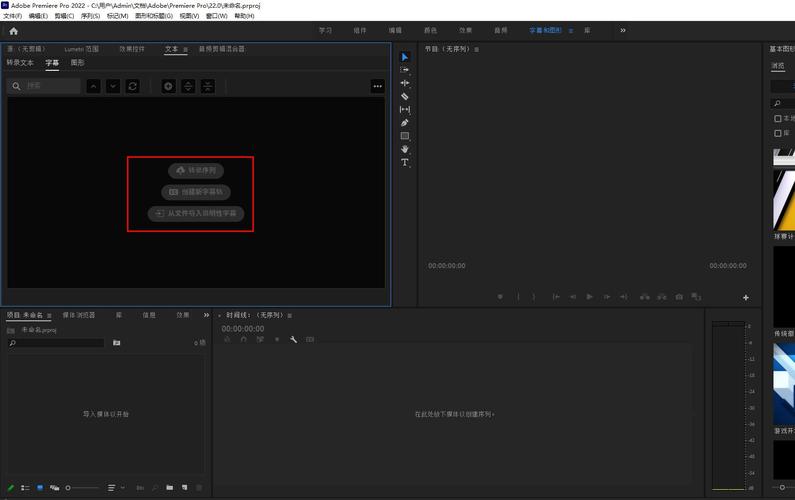Select the Selection arrow tool
Viewport: 795px width, 500px height.
405,57
